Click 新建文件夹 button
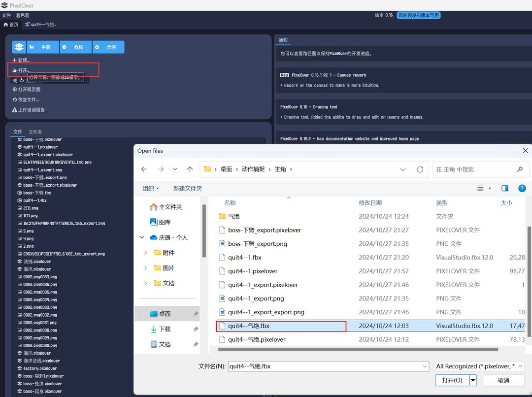Screen dimensions: 532x397 click(187, 188)
